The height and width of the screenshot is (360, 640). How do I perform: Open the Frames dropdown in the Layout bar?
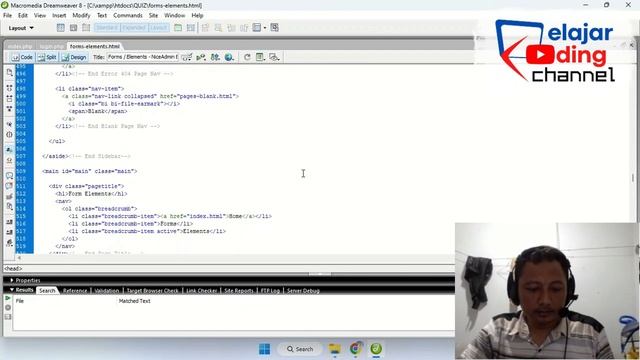pyautogui.click(x=259, y=28)
